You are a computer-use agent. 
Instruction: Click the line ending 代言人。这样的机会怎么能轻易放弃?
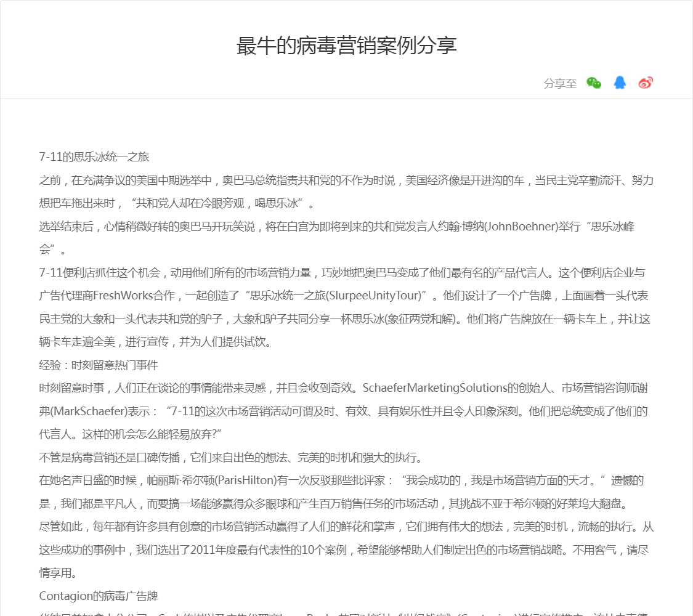pyautogui.click(x=130, y=434)
